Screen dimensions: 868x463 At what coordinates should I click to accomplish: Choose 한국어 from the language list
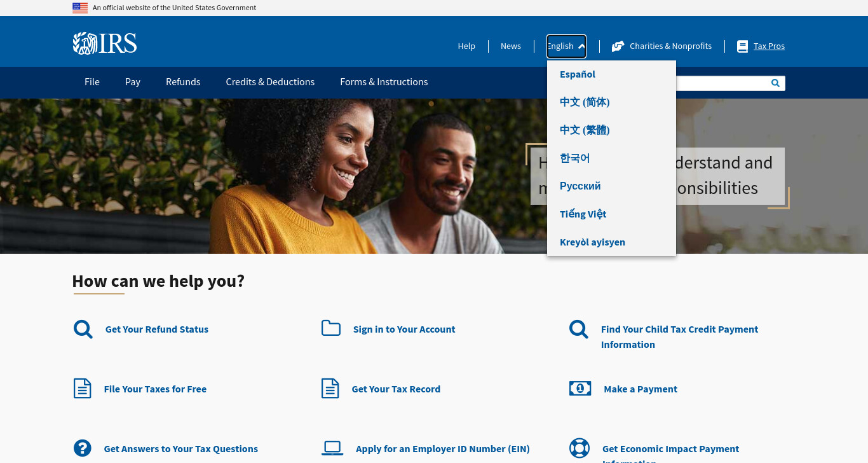(x=575, y=158)
